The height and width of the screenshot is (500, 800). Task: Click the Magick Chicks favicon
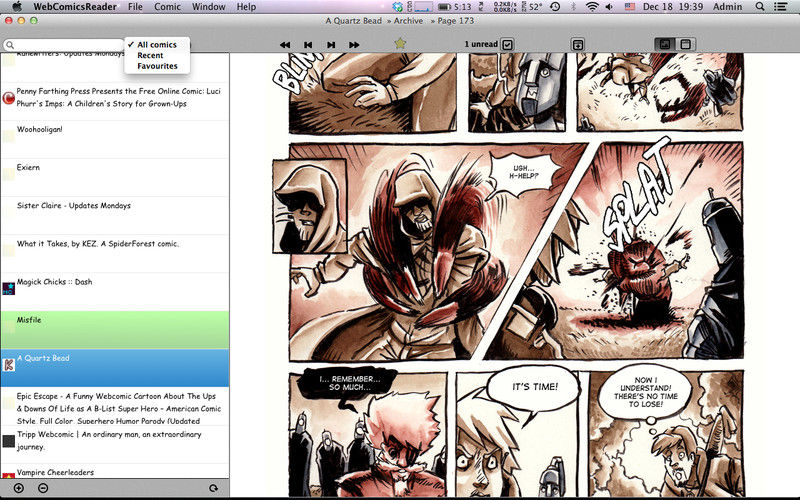click(9, 289)
